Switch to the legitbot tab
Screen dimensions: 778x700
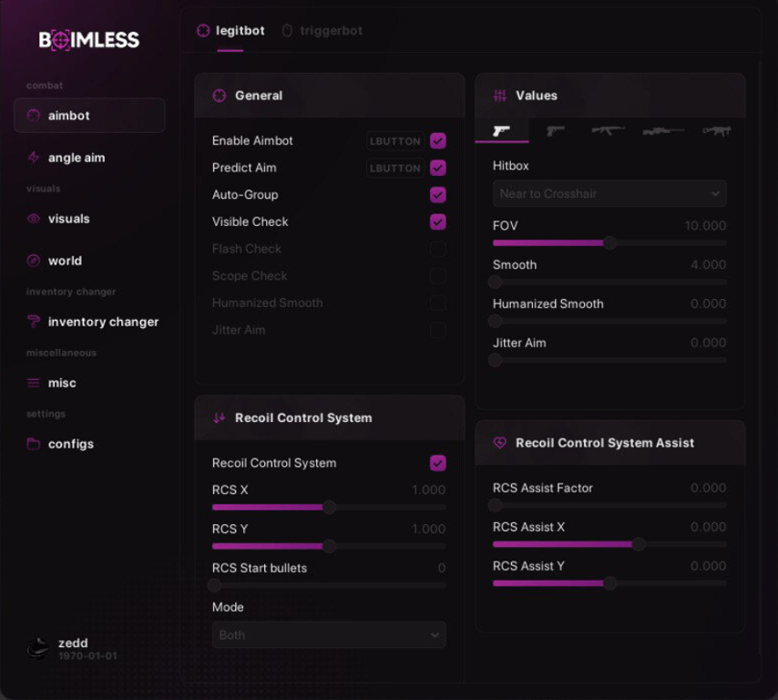pyautogui.click(x=230, y=31)
